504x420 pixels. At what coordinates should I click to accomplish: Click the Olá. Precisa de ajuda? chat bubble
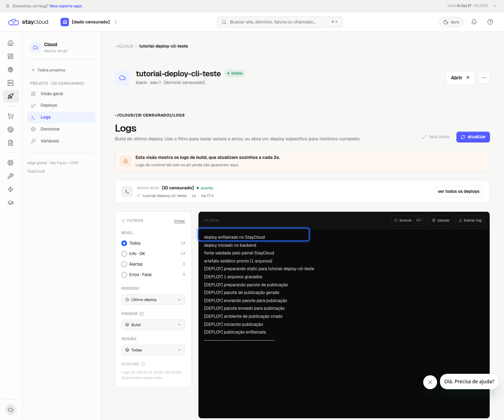click(x=469, y=381)
